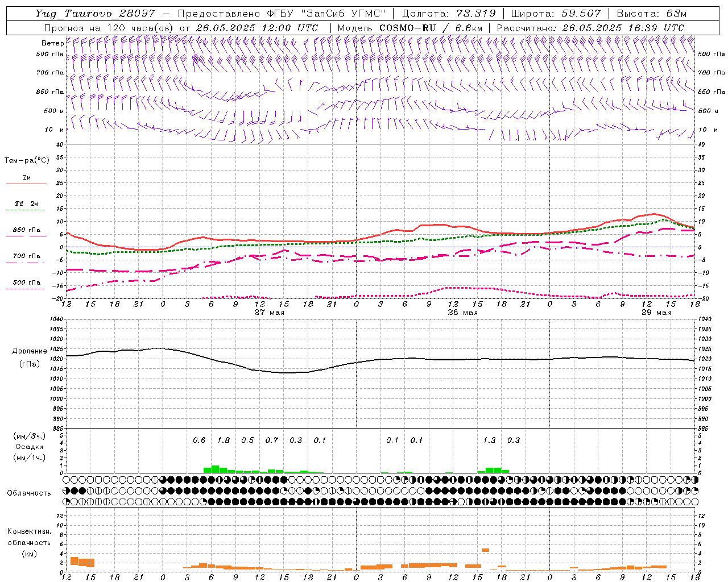Click the 27 мая date label

point(269,313)
